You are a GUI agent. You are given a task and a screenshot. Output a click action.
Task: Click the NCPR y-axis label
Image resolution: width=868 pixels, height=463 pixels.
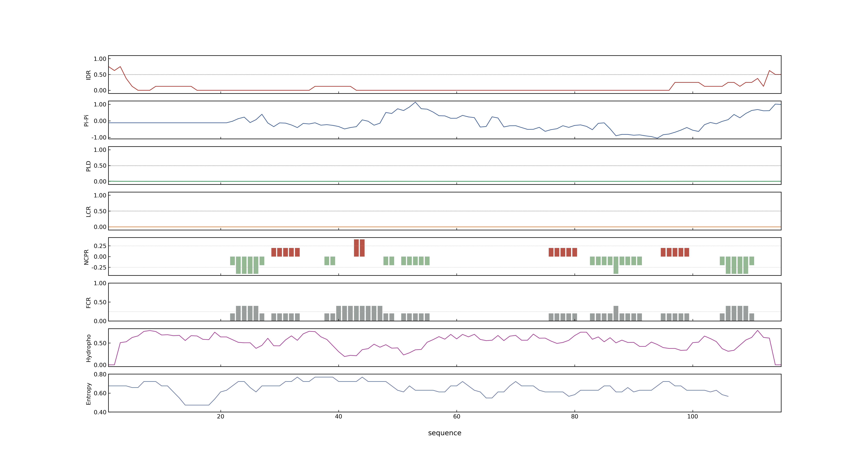tap(86, 257)
